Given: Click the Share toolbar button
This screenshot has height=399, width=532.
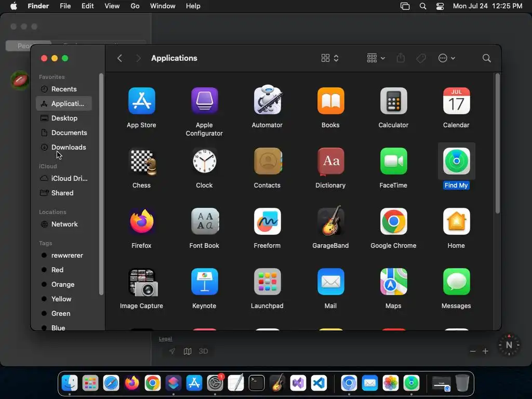Looking at the screenshot, I should 401,58.
